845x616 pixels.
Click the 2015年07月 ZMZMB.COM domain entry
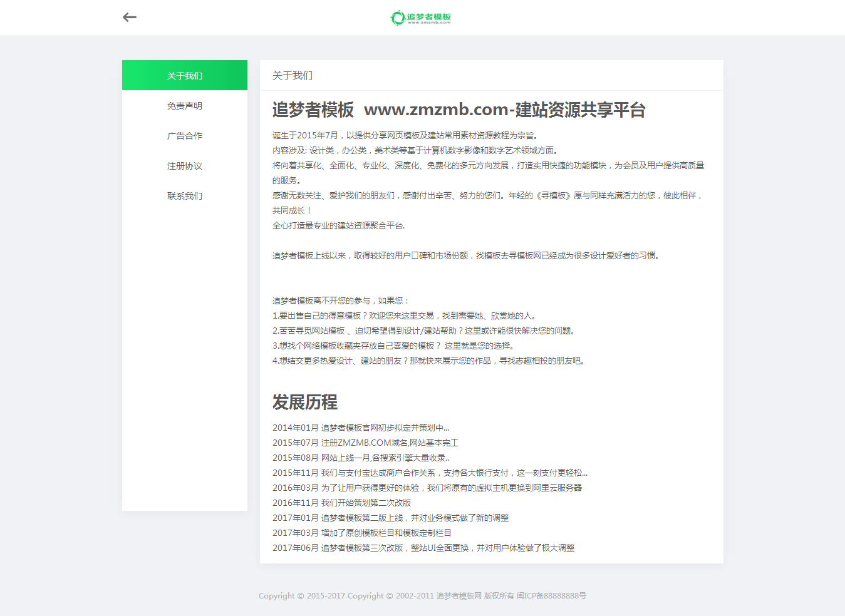(x=365, y=443)
